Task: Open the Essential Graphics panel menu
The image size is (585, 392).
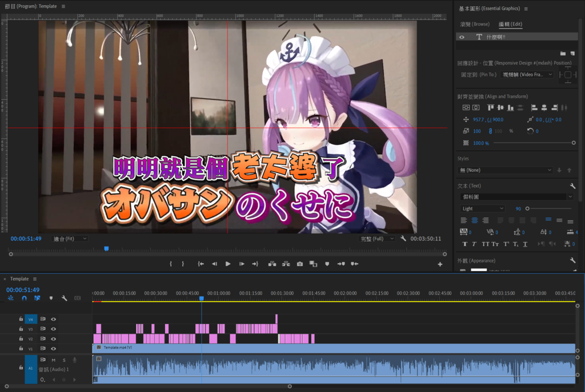Action: [x=526, y=9]
